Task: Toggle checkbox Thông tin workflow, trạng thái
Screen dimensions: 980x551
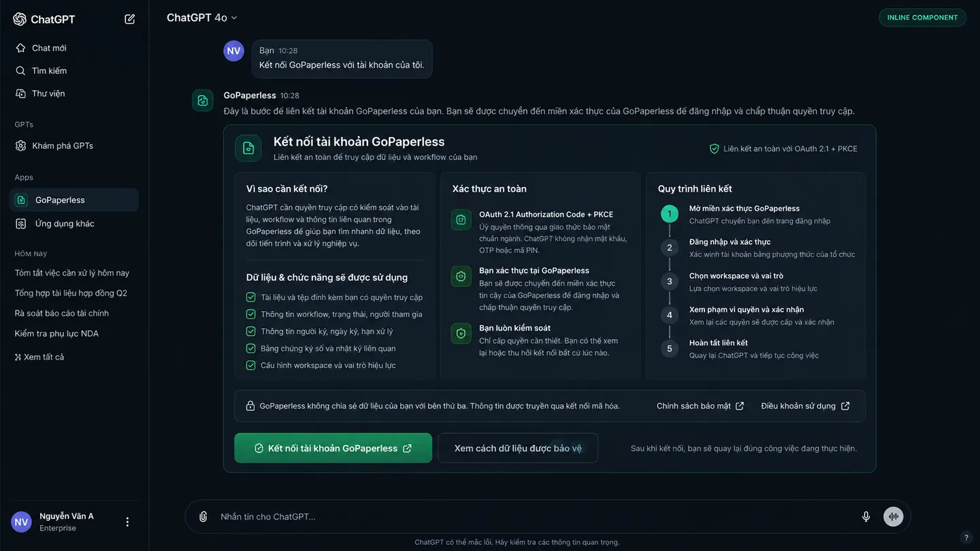Action: (x=250, y=314)
